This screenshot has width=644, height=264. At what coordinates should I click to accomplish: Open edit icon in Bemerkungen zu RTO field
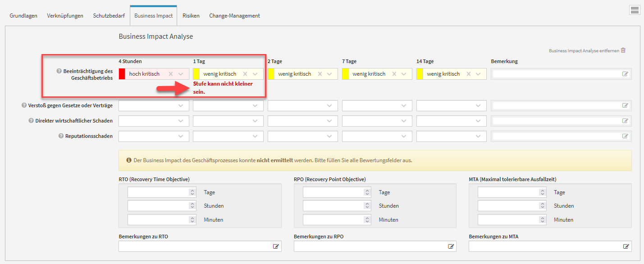pyautogui.click(x=276, y=246)
